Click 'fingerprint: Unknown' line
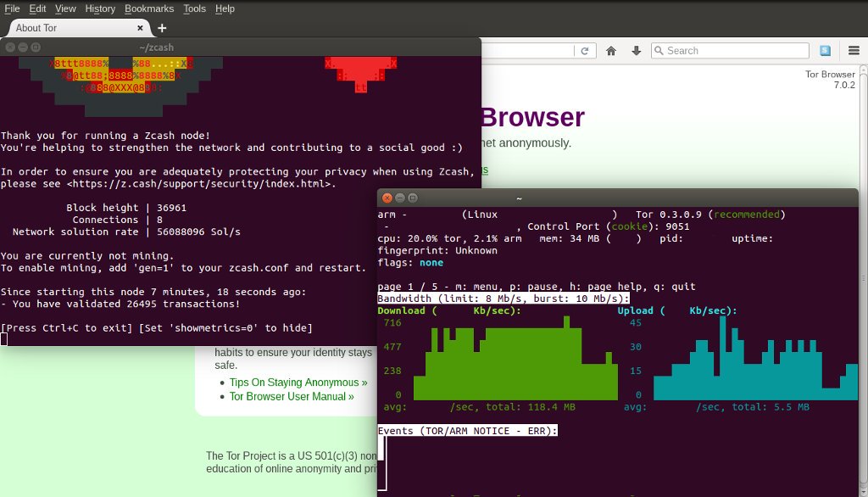The height and width of the screenshot is (497, 868). pos(437,250)
